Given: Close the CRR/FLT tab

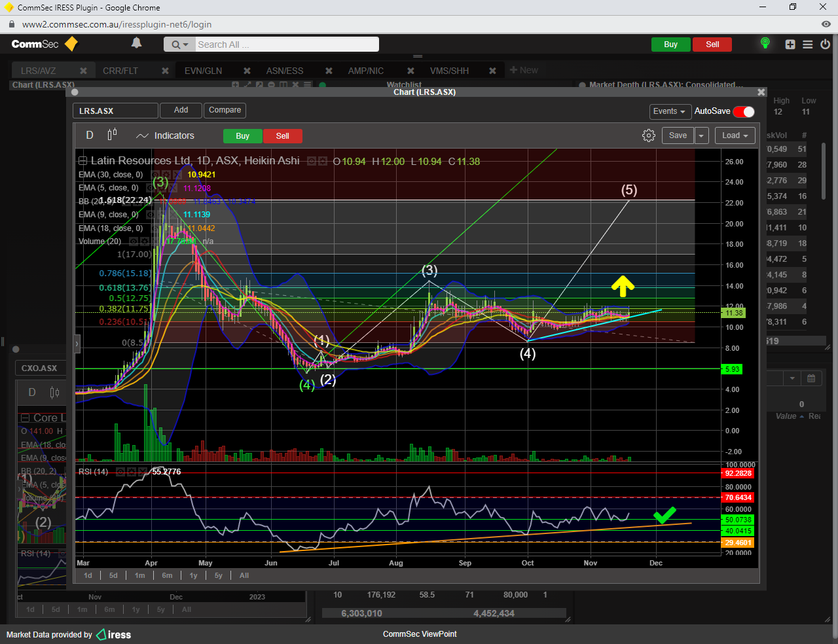Looking at the screenshot, I should [x=165, y=71].
